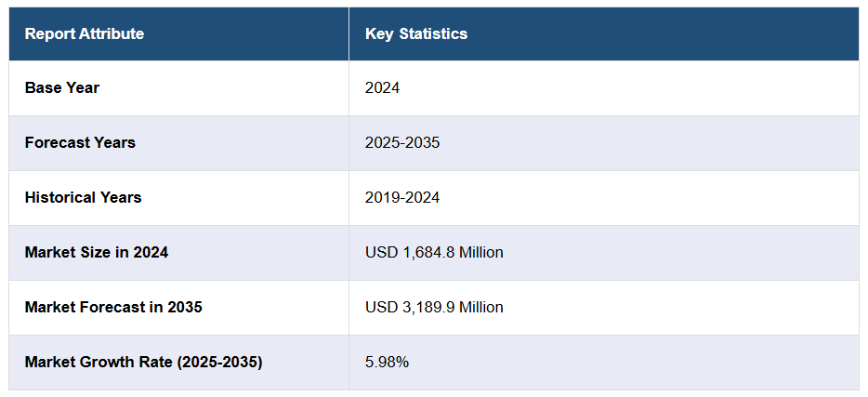Click the 2019-2024 historical years value
Image resolution: width=868 pixels, height=397 pixels.
402,198
